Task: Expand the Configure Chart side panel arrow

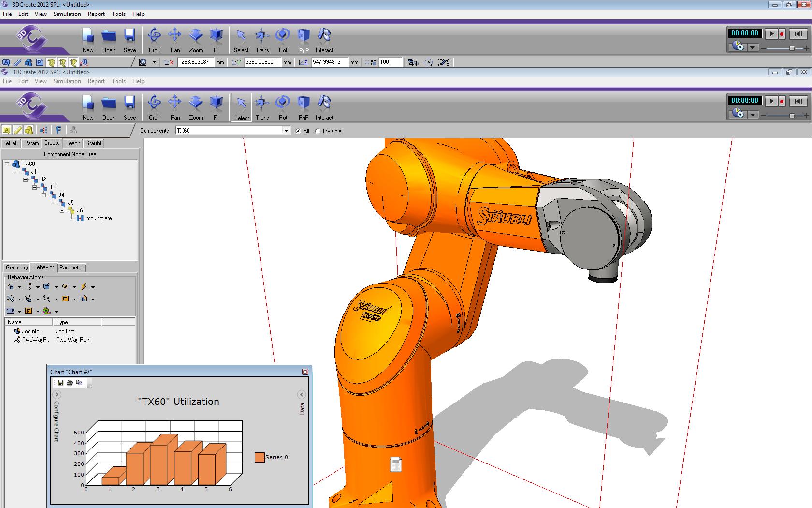Action: click(57, 394)
